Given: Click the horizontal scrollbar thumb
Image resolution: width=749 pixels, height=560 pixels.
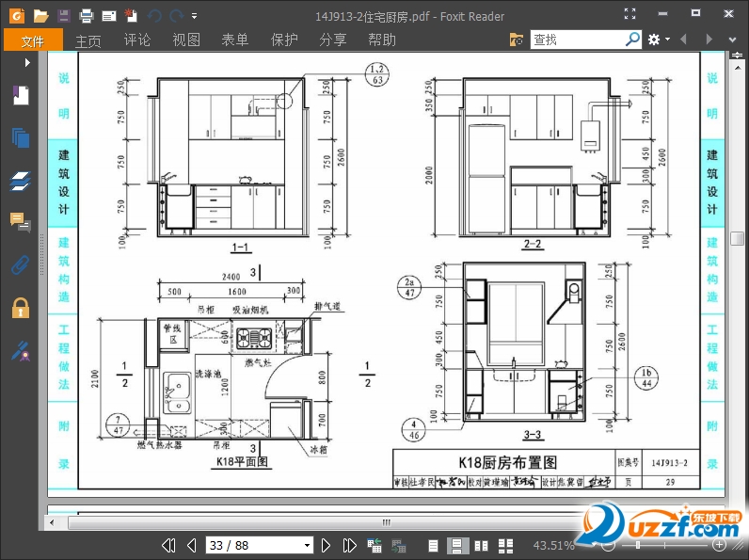Looking at the screenshot, I should (x=387, y=522).
